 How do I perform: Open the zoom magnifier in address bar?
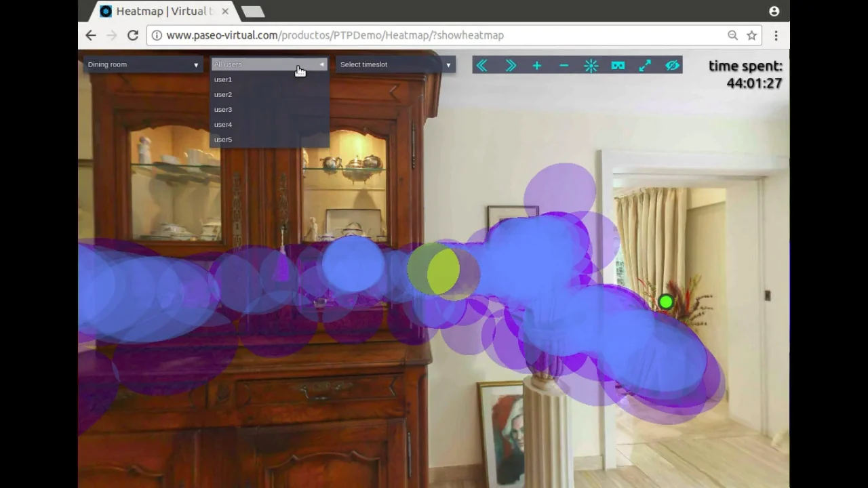click(732, 35)
